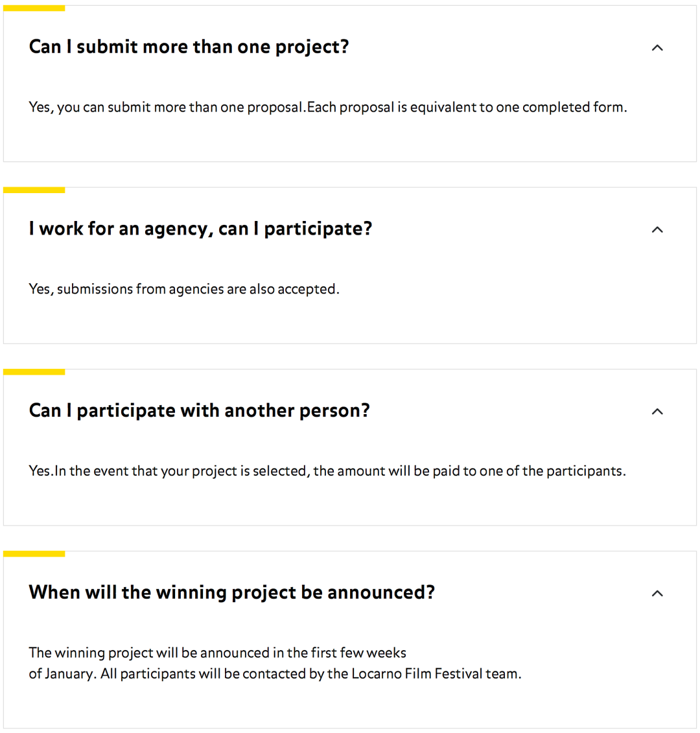Click the yellow accent bar above the agency question

tap(34, 190)
